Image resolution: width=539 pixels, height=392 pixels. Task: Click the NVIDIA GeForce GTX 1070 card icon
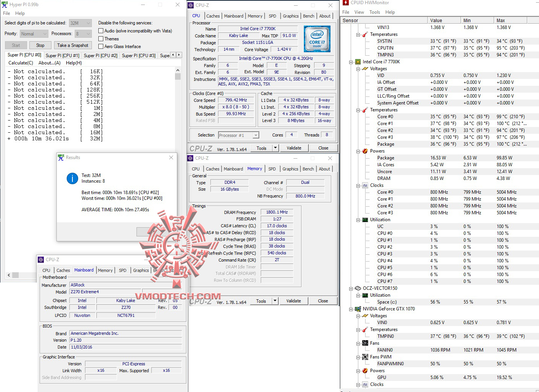coord(358,309)
